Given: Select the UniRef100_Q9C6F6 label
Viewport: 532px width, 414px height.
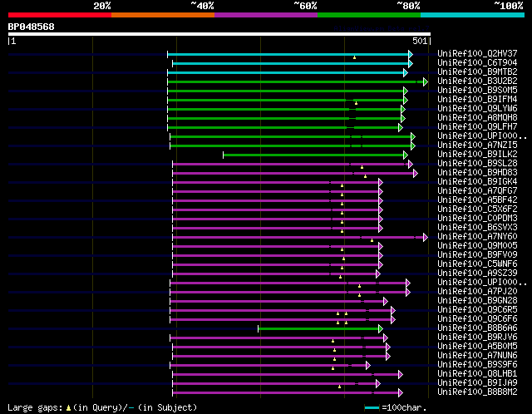Looking at the screenshot, I should coord(477,319).
